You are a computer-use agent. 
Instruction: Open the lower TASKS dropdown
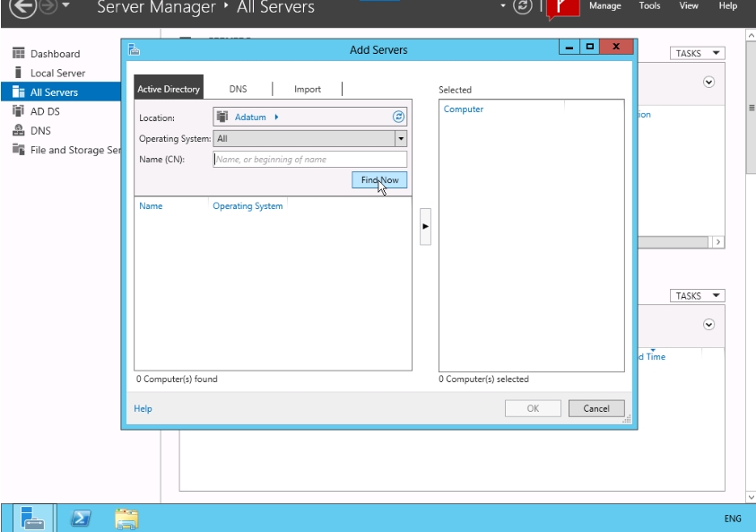click(697, 296)
